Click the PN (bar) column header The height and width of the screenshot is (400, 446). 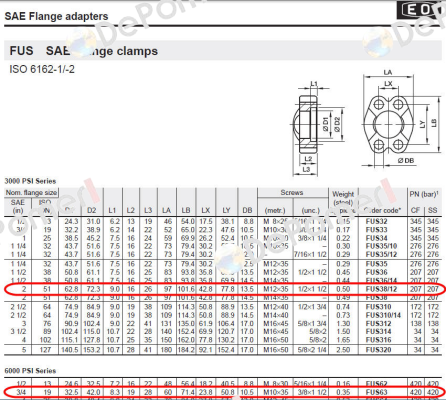(424, 194)
